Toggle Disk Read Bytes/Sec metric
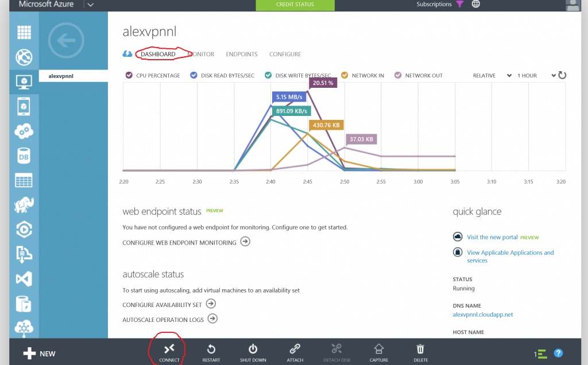The image size is (588, 365). (194, 75)
